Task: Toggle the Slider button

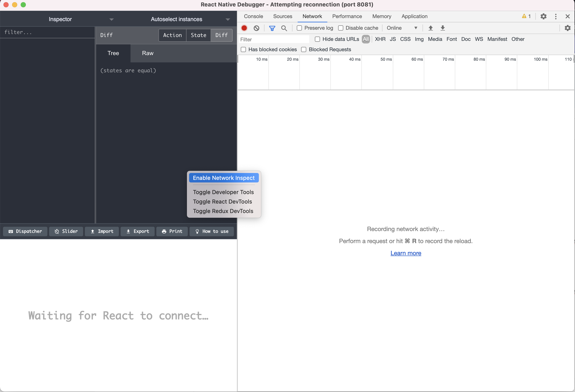Action: click(66, 231)
